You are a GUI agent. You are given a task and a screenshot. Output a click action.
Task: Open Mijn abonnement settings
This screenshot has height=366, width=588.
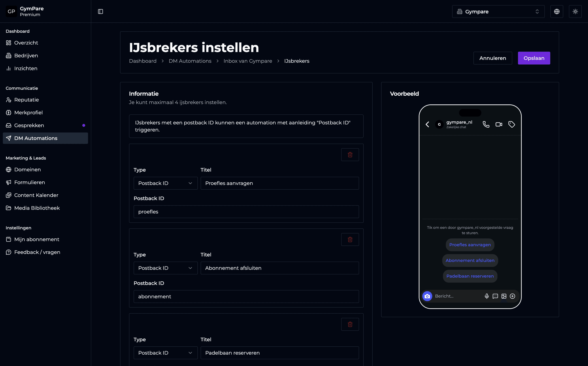45,239
